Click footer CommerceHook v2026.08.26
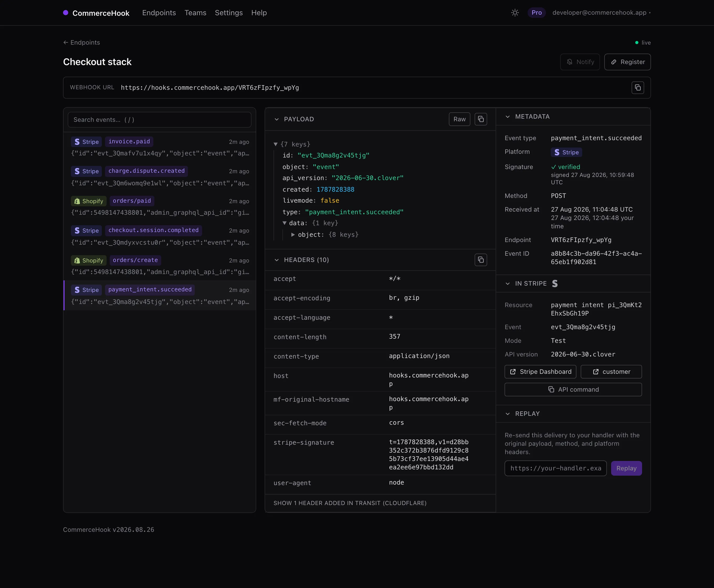 [x=108, y=529]
